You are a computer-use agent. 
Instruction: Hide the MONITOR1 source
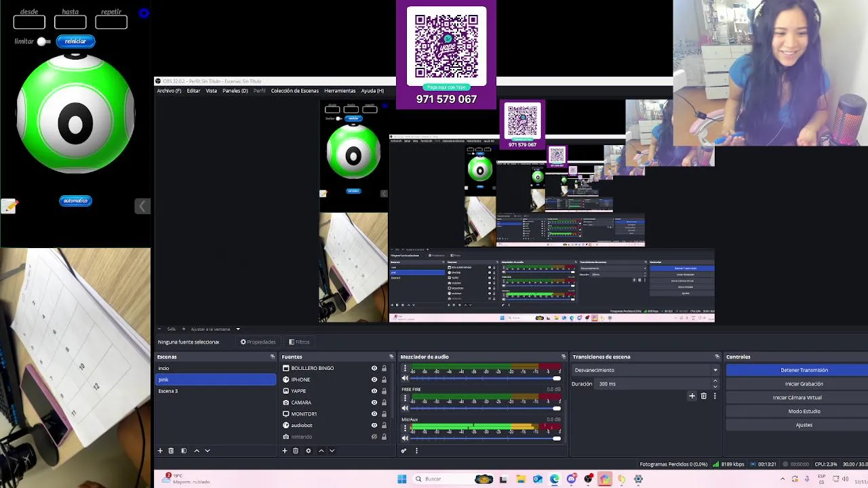pyautogui.click(x=374, y=414)
